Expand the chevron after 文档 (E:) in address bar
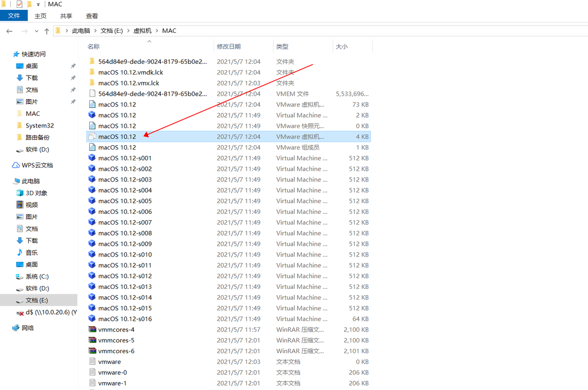This screenshot has width=588, height=390. (x=128, y=31)
